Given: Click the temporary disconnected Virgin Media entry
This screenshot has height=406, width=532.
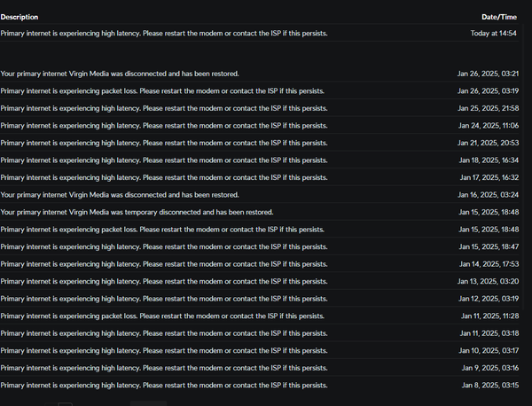Looking at the screenshot, I should 259,212.
